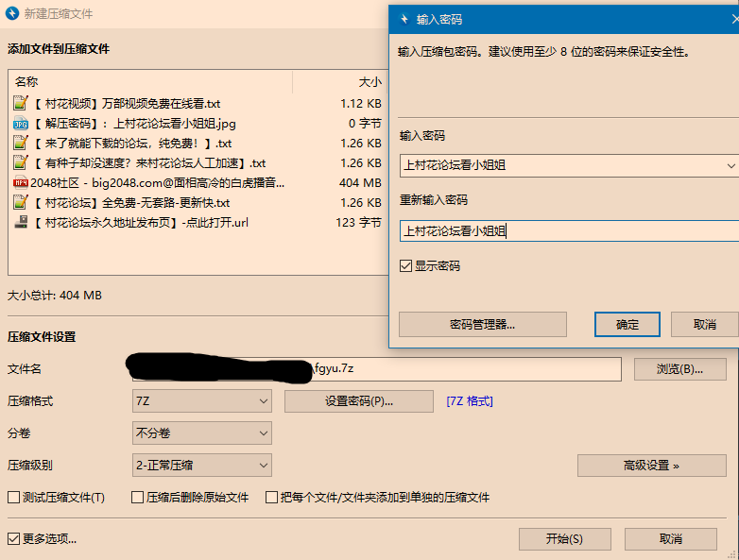Click 取消 in the password dialog
The image size is (739, 560).
(x=705, y=325)
